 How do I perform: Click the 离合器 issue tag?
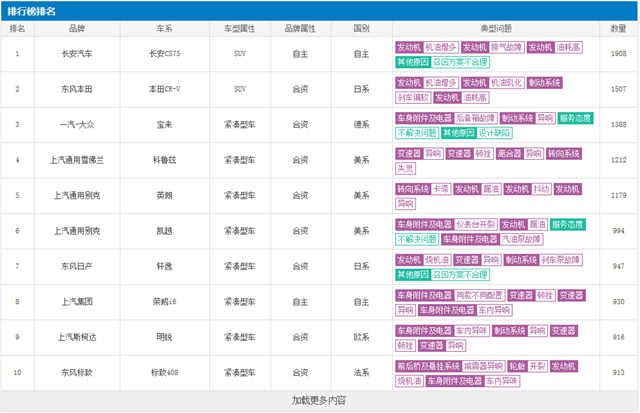509,154
